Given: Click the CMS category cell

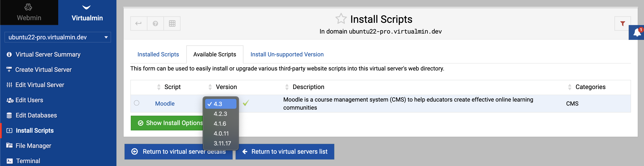Looking at the screenshot, I should (x=572, y=104).
